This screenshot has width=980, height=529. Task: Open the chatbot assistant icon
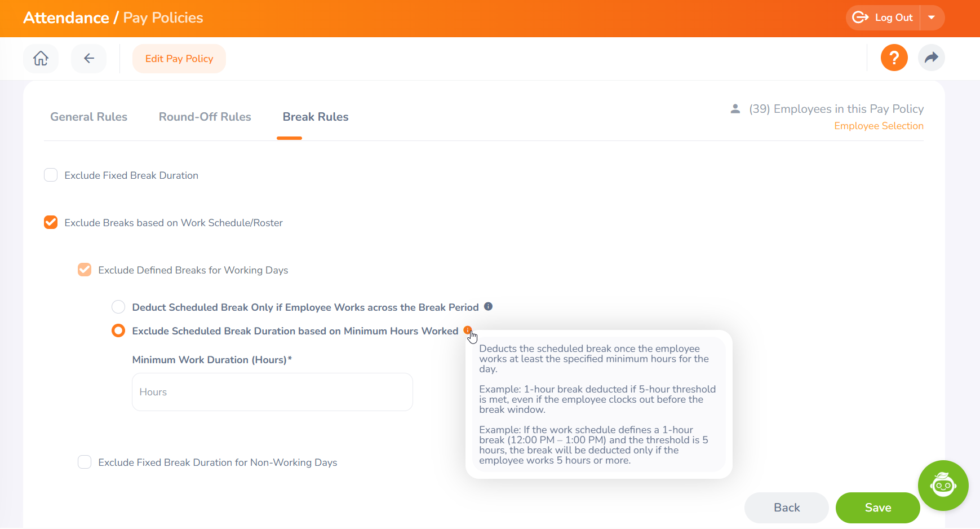coord(943,485)
